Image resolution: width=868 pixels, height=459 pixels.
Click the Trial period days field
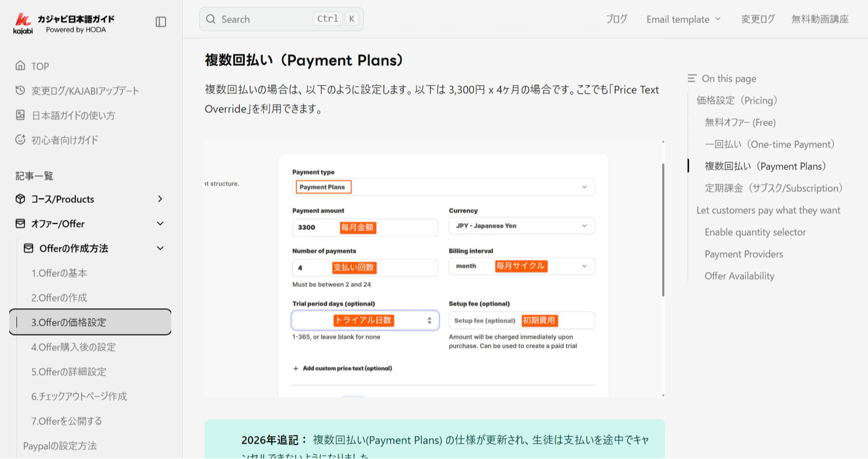(x=365, y=321)
